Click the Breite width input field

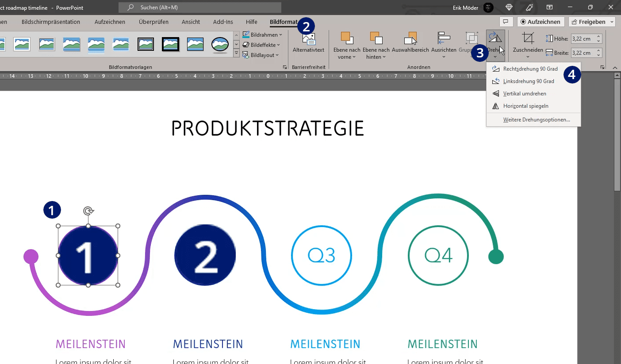coord(583,53)
